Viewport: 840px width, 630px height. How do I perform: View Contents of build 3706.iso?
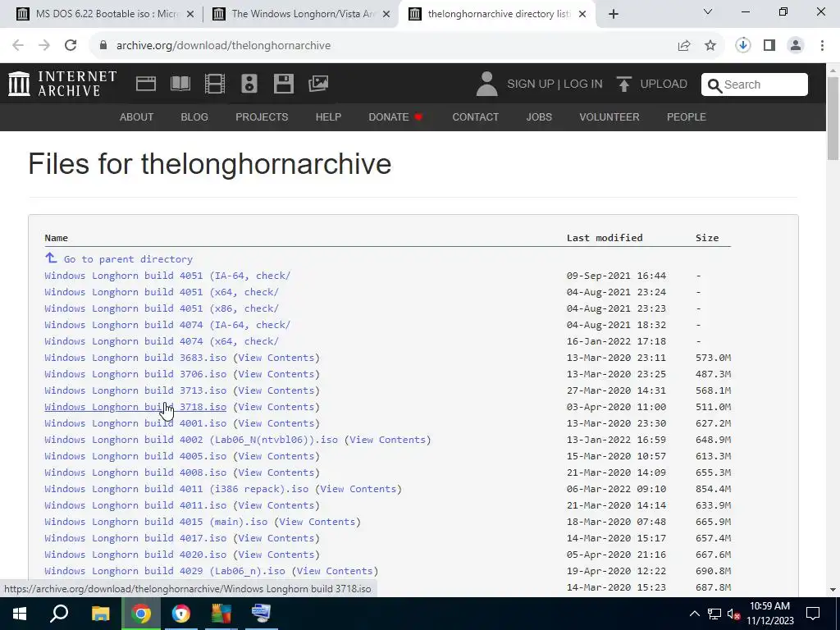tap(276, 374)
